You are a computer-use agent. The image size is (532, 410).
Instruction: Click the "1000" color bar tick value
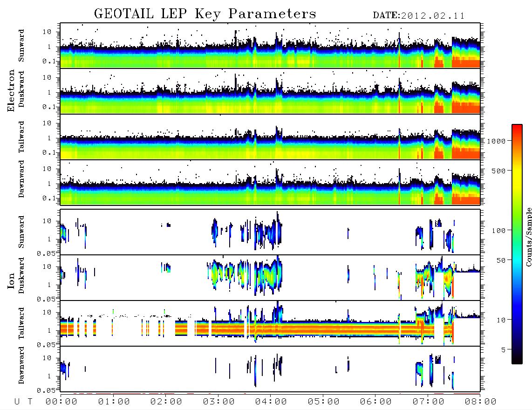pos(496,141)
